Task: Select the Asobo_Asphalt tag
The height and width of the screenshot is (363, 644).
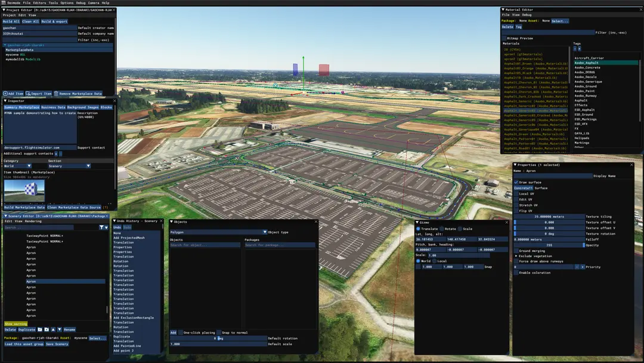Action: click(x=606, y=63)
